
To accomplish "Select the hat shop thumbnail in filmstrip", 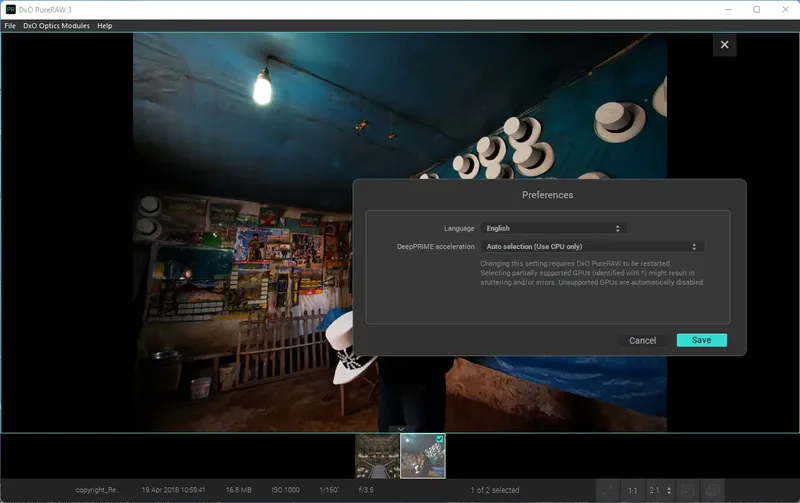I will tap(422, 455).
